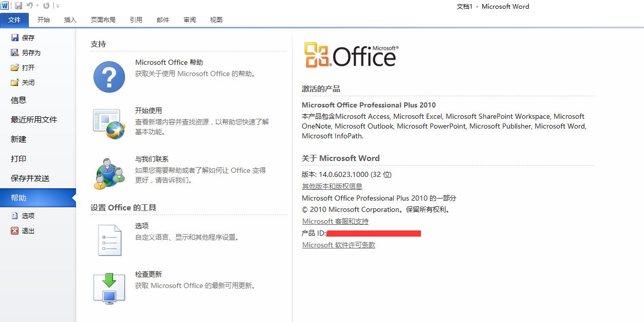Open the 页面布局 ribbon tab
Image resolution: width=644 pixels, height=322 pixels.
click(103, 20)
